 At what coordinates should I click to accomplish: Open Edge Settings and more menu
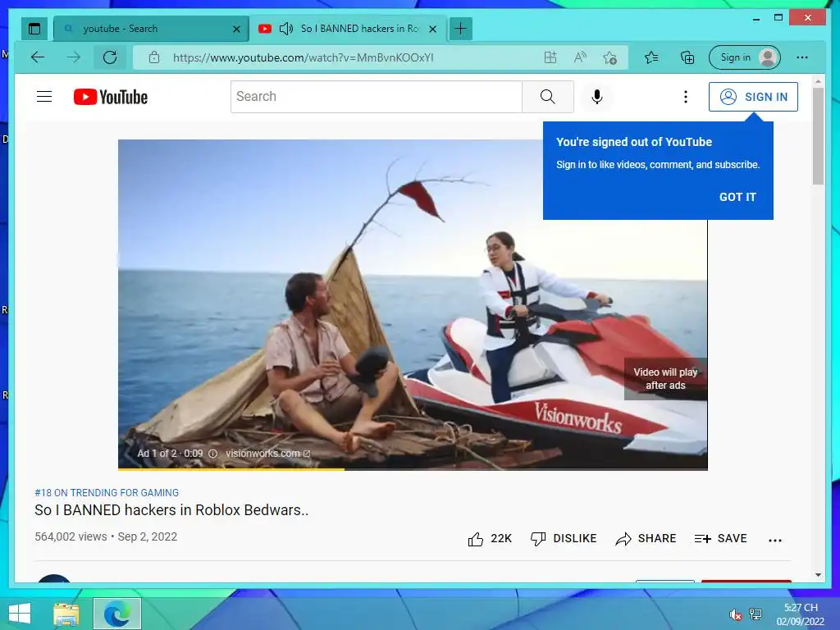[x=802, y=57]
